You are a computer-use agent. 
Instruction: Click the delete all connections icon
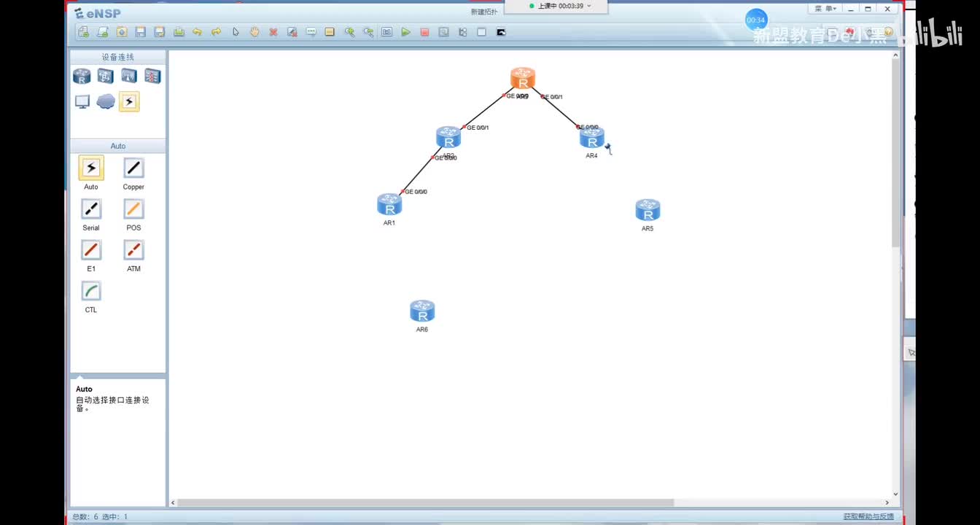point(292,32)
